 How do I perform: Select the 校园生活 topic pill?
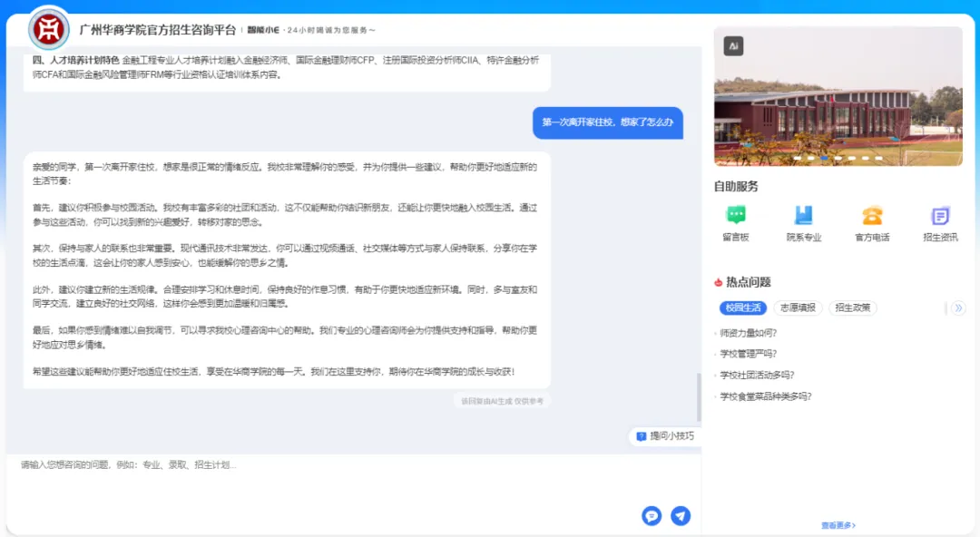(x=743, y=308)
